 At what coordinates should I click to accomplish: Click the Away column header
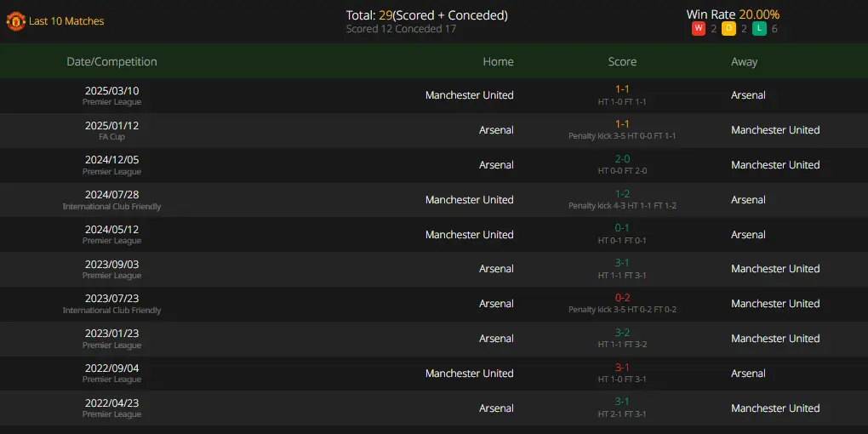[x=744, y=61]
